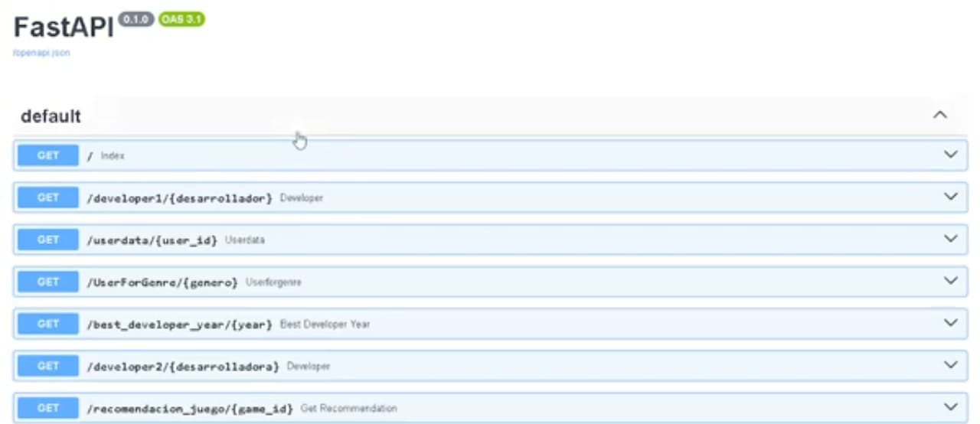Expand the /userdata/{user_id} endpoint chevron

click(951, 239)
